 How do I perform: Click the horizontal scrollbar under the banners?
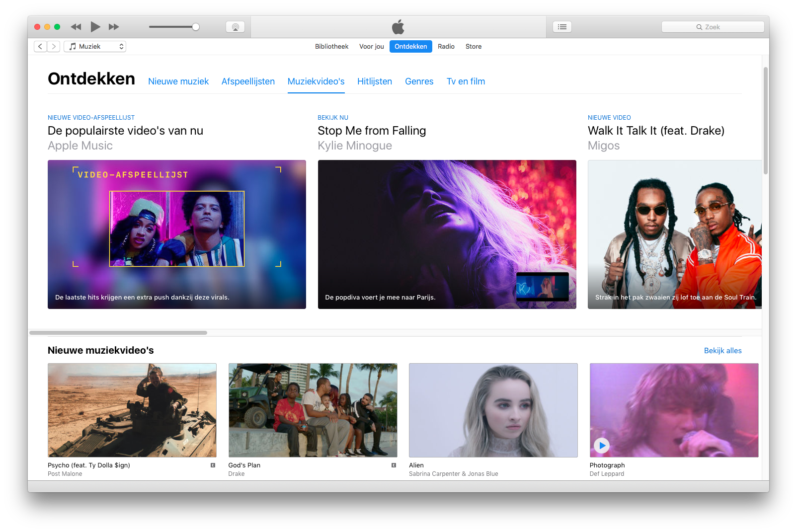click(x=118, y=333)
